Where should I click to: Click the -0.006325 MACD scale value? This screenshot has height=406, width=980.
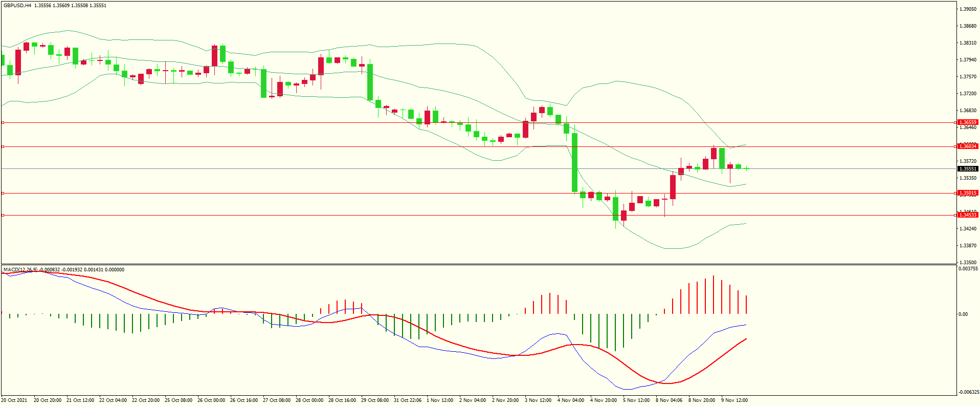(968, 392)
